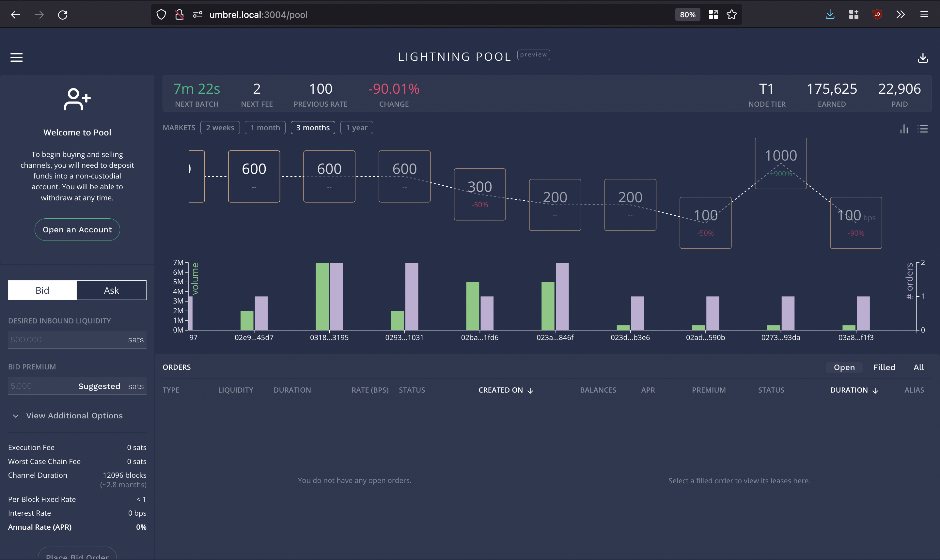Switch order side to Ask

pyautogui.click(x=111, y=290)
